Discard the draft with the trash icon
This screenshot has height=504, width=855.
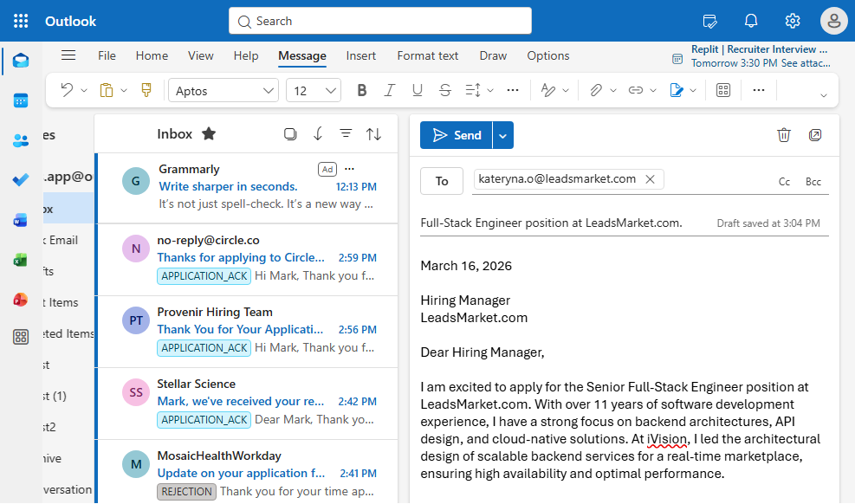click(x=784, y=135)
